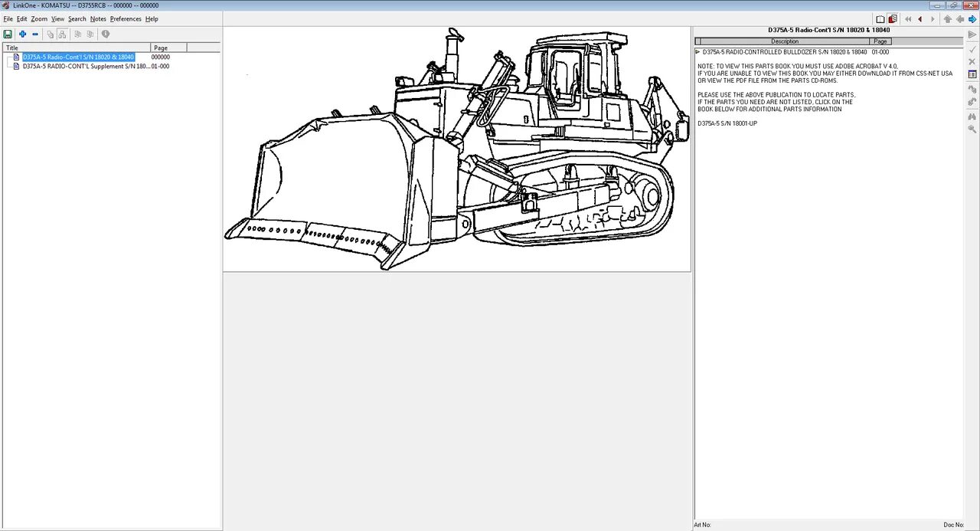Click the first book's document icon
Image resolution: width=980 pixels, height=531 pixels.
[x=17, y=57]
